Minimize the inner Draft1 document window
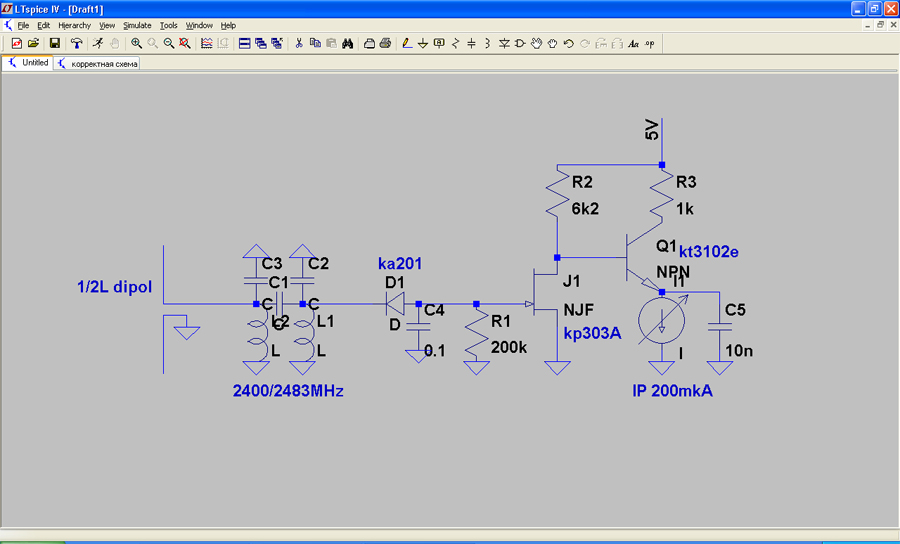Screen dimensions: 900x544 868,25
